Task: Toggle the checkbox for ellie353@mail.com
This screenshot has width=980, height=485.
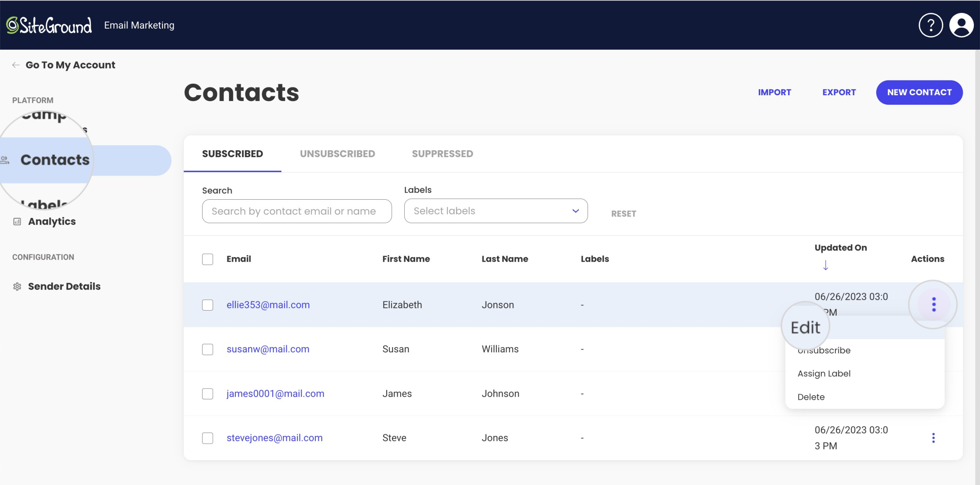Action: (x=207, y=304)
